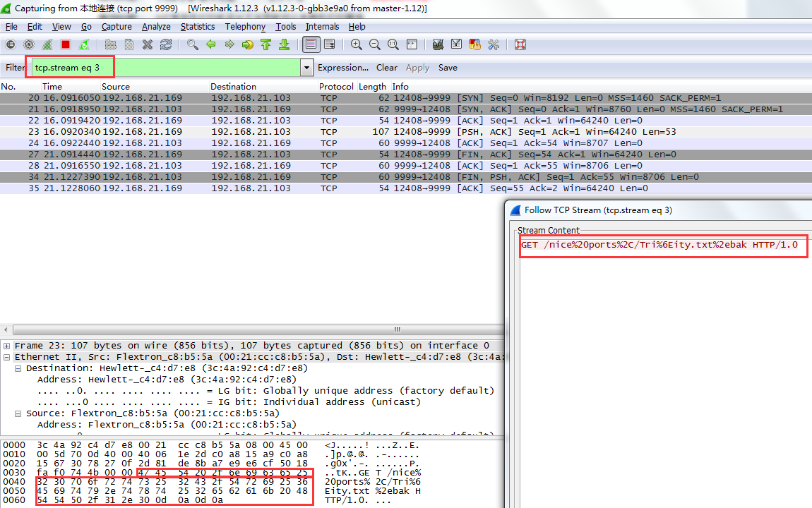This screenshot has width=812, height=508.
Task: Open the coloring rules editor
Action: 475,45
